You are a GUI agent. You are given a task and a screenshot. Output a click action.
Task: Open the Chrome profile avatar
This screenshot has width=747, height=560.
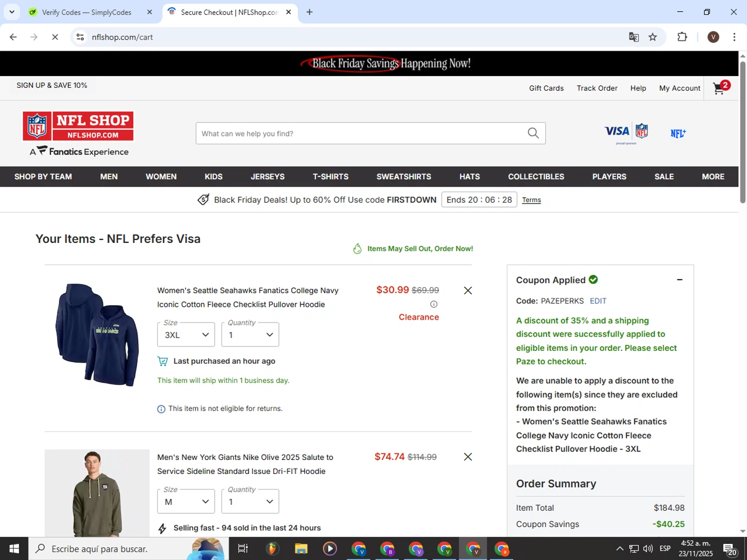(x=713, y=37)
